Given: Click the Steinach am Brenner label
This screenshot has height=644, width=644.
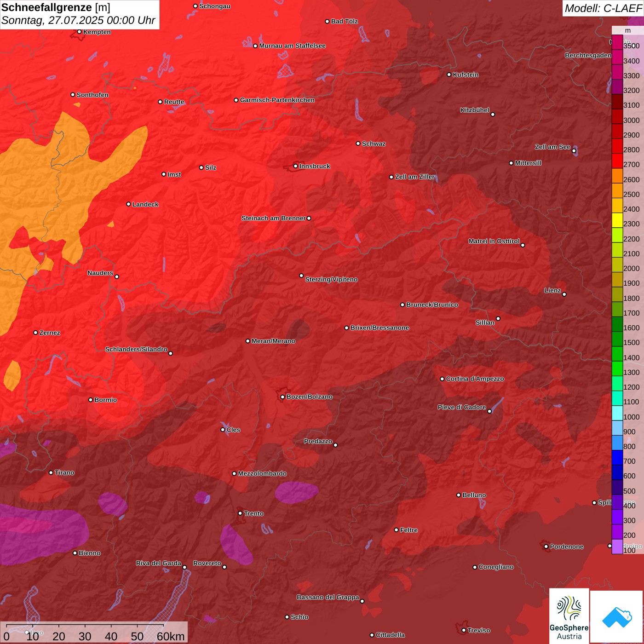Looking at the screenshot, I should click(274, 218).
